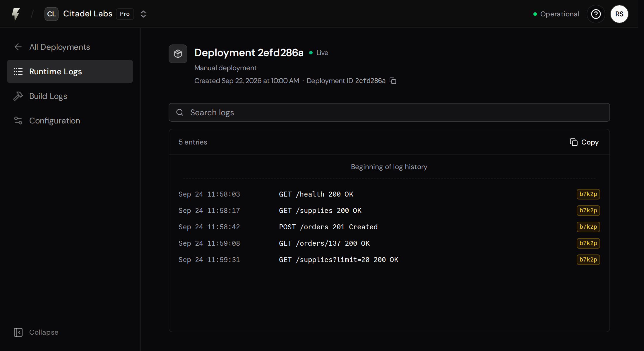Click the Beginning of log history text
The width and height of the screenshot is (644, 351).
point(389,167)
